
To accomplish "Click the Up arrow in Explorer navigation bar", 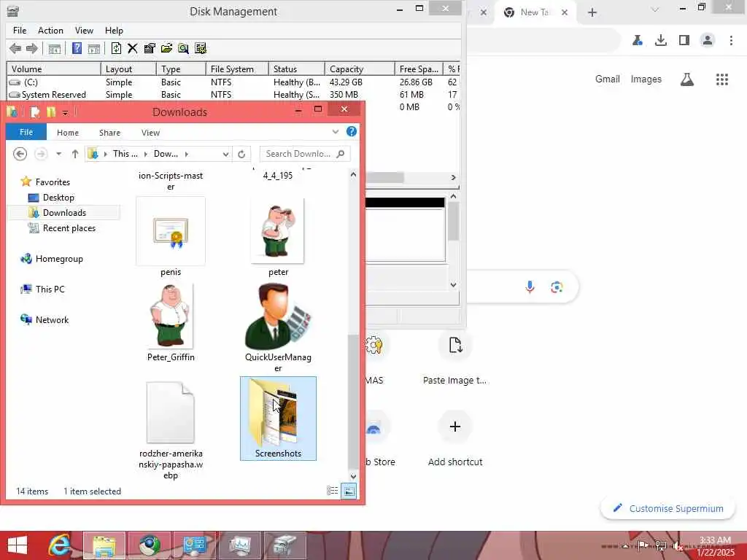I will pos(75,154).
